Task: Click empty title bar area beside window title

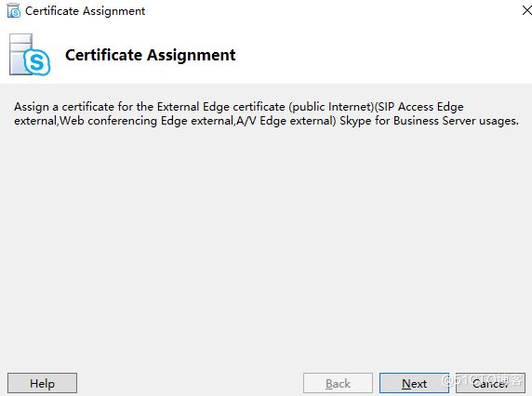Action: tap(333, 11)
